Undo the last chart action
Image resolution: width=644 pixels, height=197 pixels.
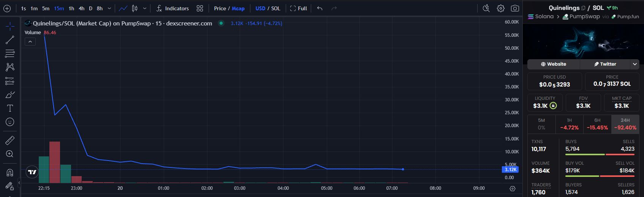point(320,8)
